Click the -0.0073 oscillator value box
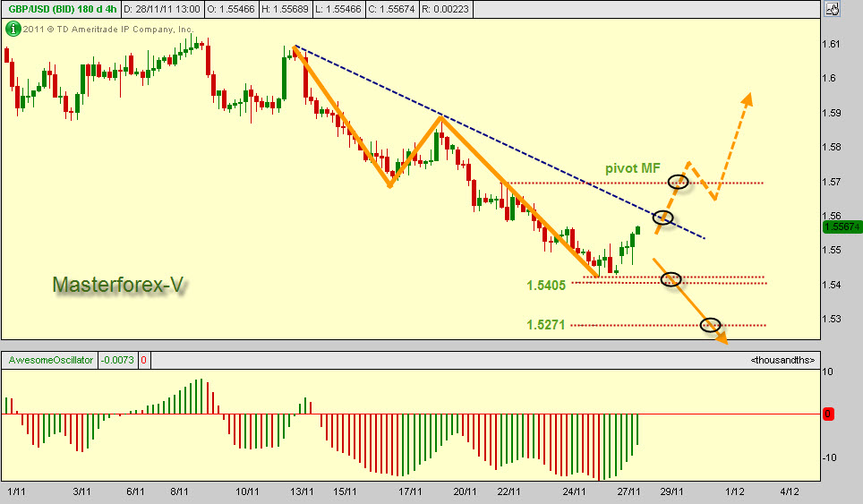 pos(117,360)
